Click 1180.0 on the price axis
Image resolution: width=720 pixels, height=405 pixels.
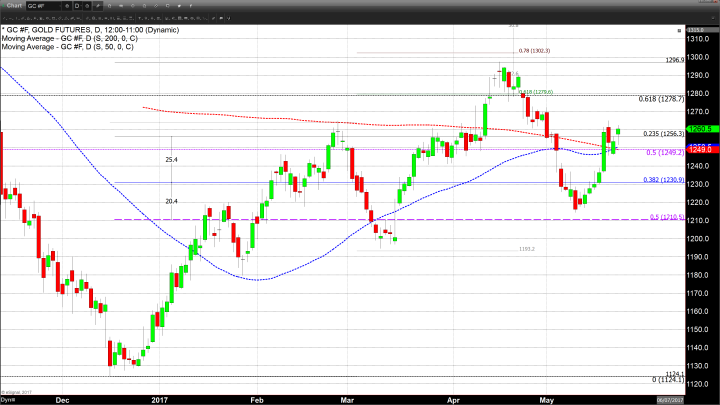pos(698,275)
